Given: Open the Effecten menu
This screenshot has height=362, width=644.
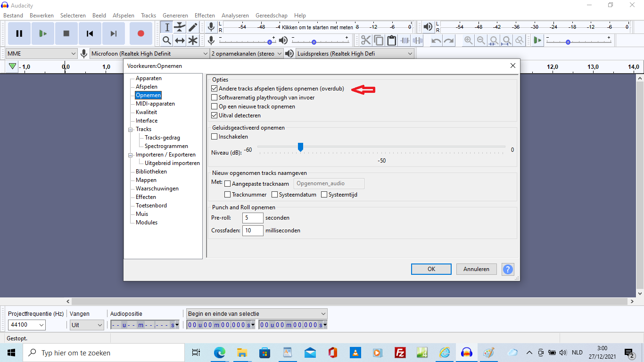Looking at the screenshot, I should (205, 16).
